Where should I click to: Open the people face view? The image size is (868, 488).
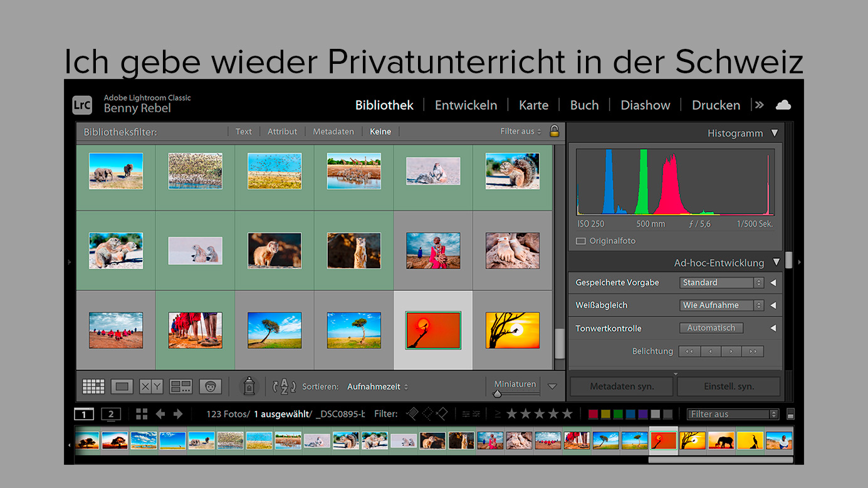pyautogui.click(x=210, y=387)
